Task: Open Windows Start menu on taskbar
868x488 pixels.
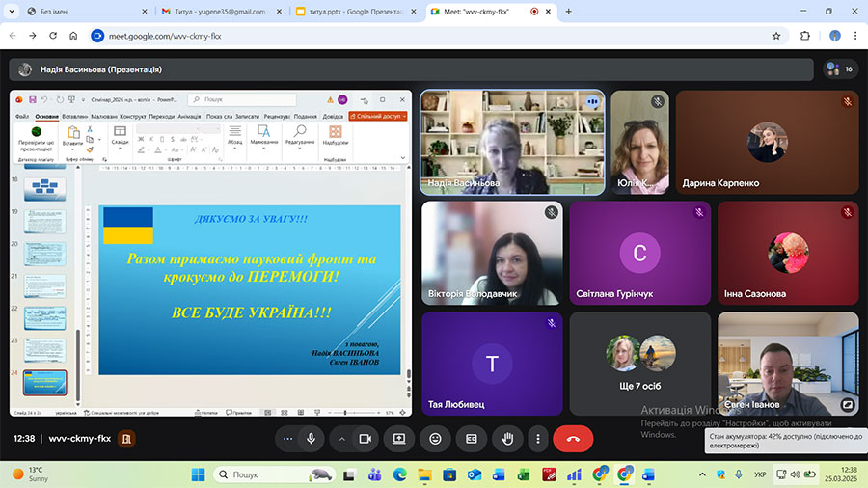Action: coord(198,474)
